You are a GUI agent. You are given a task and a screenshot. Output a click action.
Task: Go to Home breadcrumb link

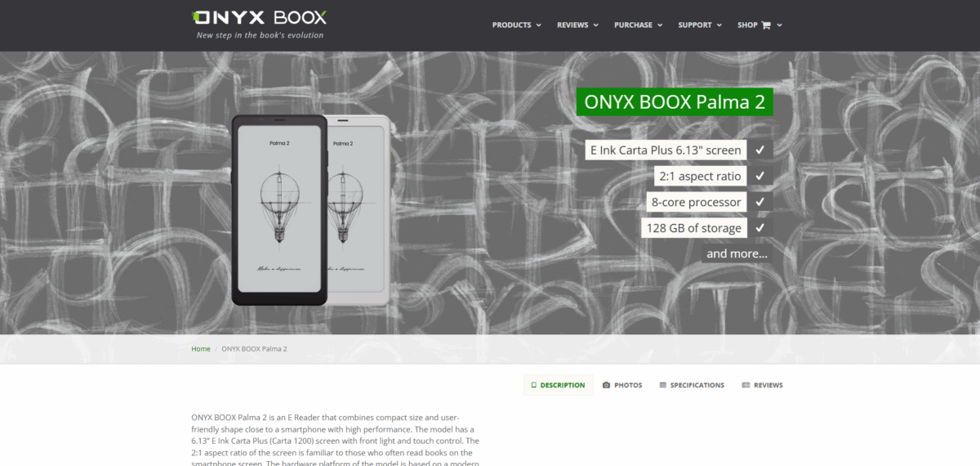201,349
